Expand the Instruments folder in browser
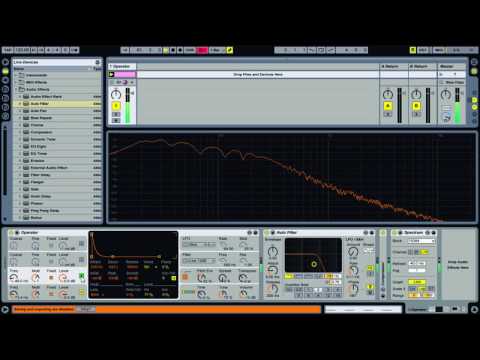This screenshot has width=480, height=360. coord(16,75)
